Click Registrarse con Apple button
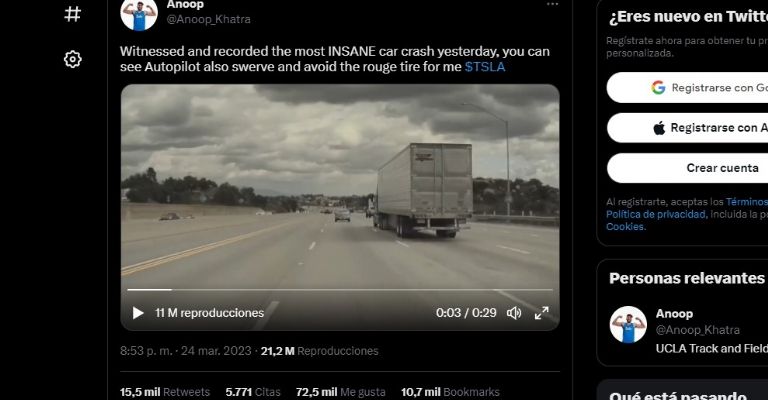Image resolution: width=768 pixels, height=400 pixels. [x=687, y=128]
